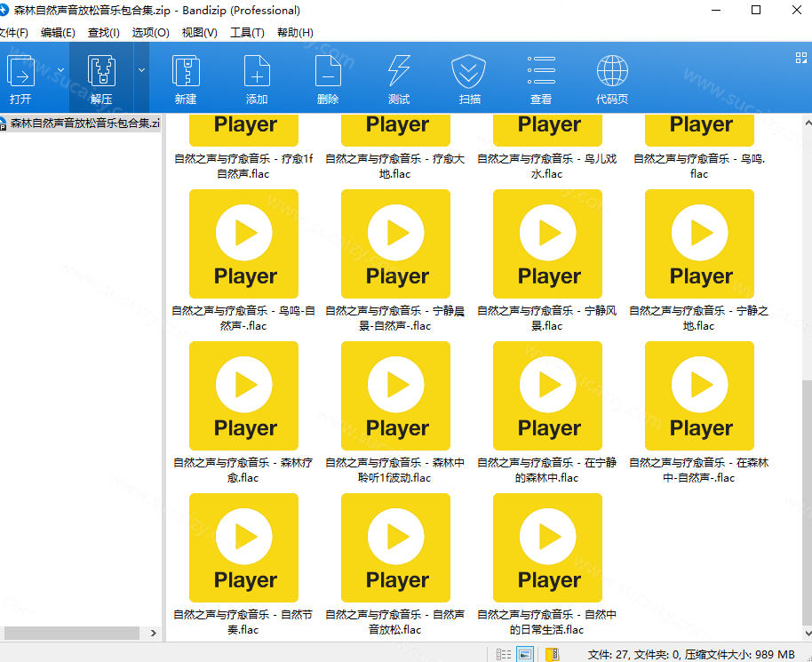This screenshot has width=812, height=662.
Task: Maximize the Bandizip window
Action: click(756, 10)
